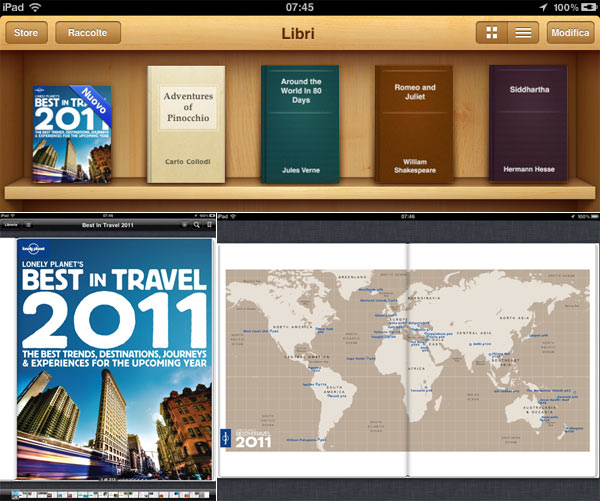Open Romeo and Juliet book
The width and height of the screenshot is (600, 501).
click(x=414, y=124)
